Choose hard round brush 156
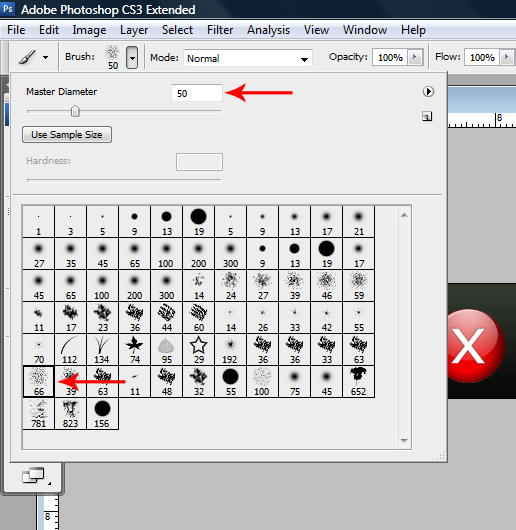 pos(102,413)
